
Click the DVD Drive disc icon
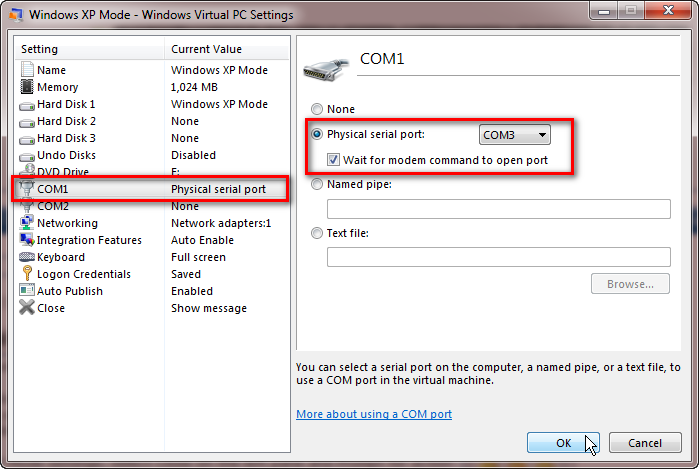click(x=28, y=170)
